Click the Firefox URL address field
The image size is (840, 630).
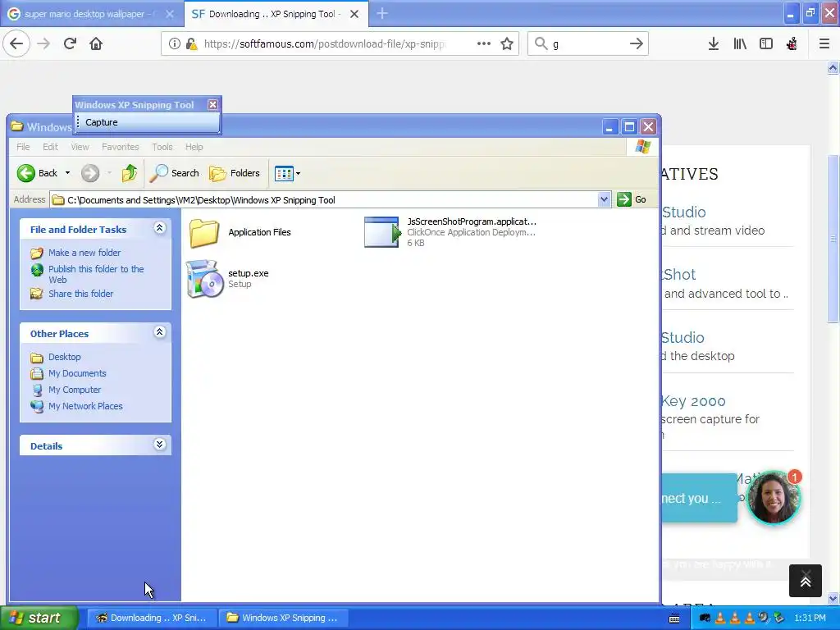(x=326, y=43)
